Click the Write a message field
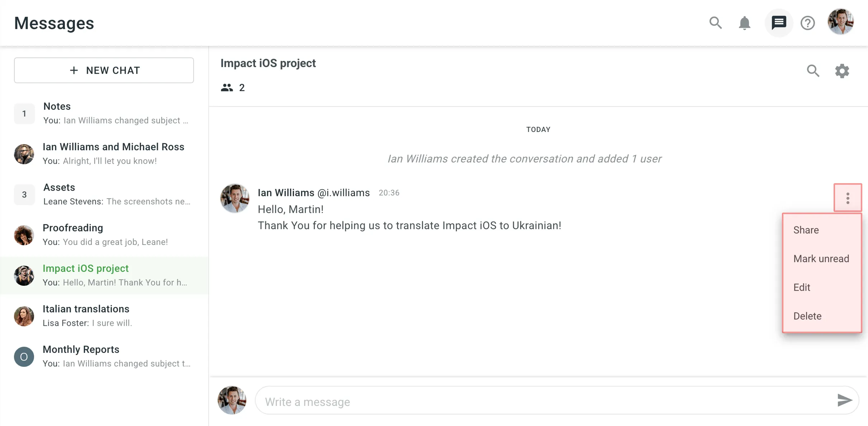Image resolution: width=868 pixels, height=426 pixels. [x=538, y=402]
